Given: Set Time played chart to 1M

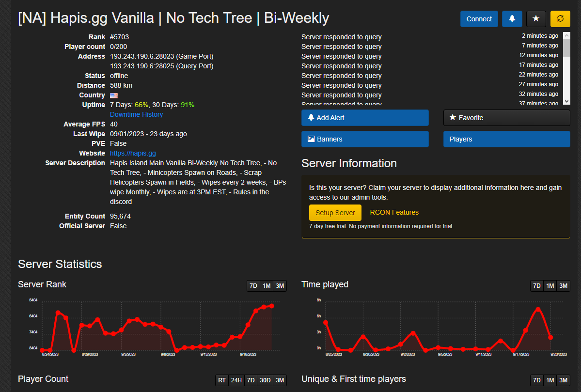Looking at the screenshot, I should tap(550, 286).
